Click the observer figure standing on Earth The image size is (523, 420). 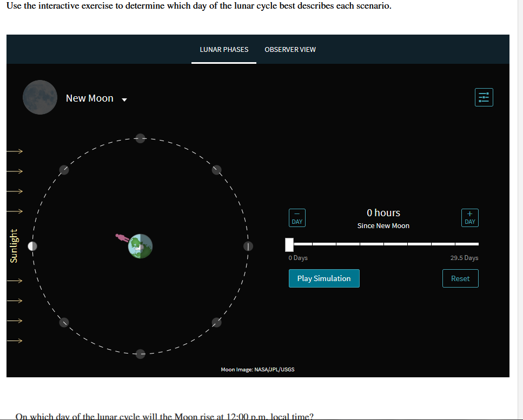(121, 238)
